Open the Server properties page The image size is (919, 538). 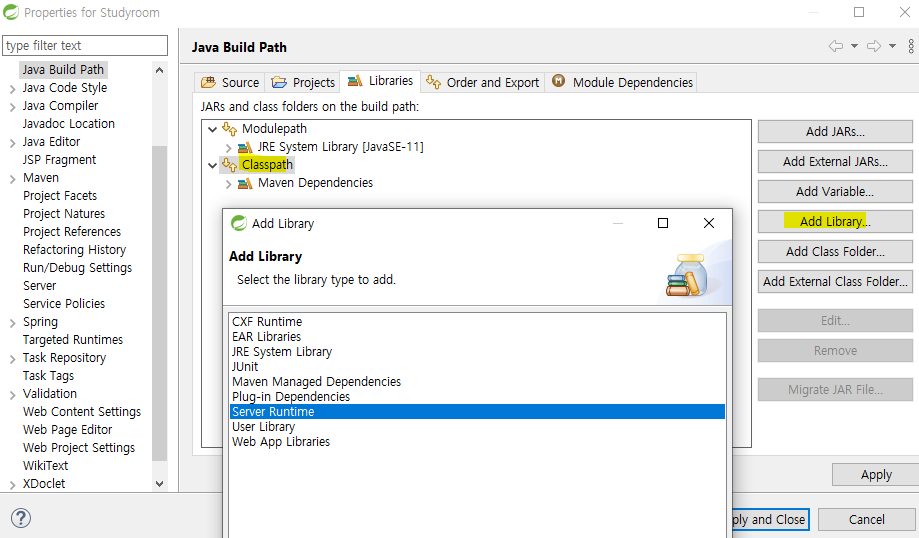(39, 286)
